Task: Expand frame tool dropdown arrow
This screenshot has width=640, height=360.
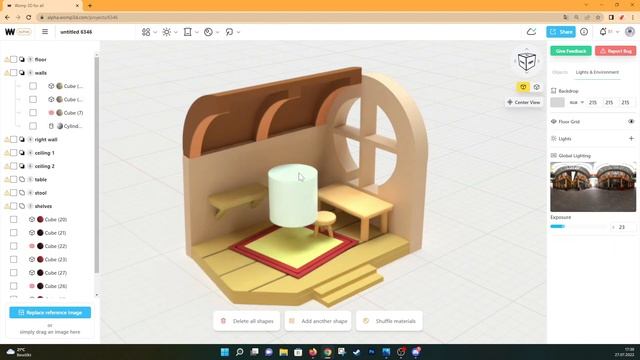Action: click(x=197, y=32)
